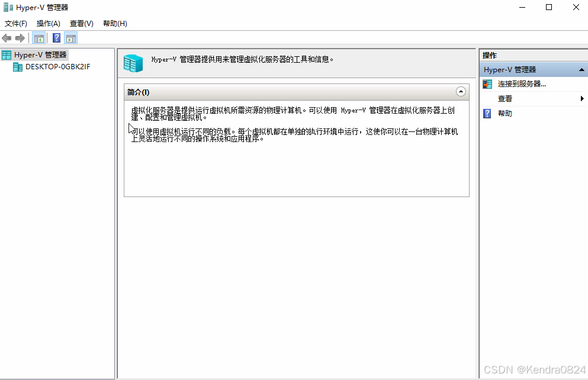Viewport: 588px width, 380px height.
Task: Click 帮助 in the actions pane
Action: point(505,113)
